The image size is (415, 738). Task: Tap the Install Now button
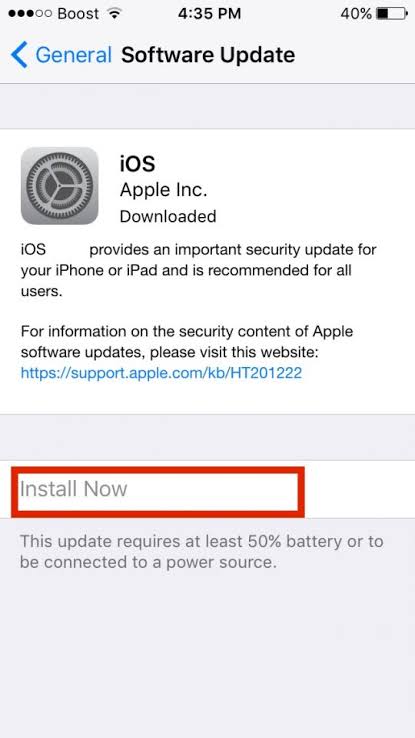pos(158,489)
